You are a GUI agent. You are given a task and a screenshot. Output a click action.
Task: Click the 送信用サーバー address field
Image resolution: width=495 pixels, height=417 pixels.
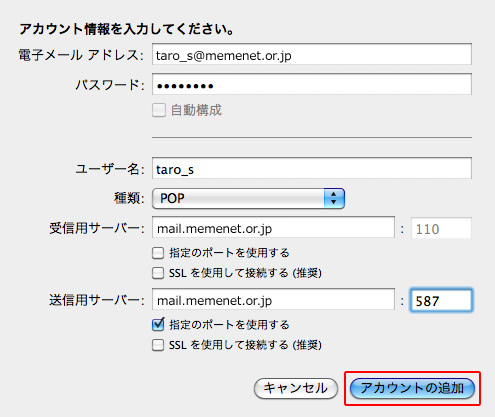pos(273,299)
